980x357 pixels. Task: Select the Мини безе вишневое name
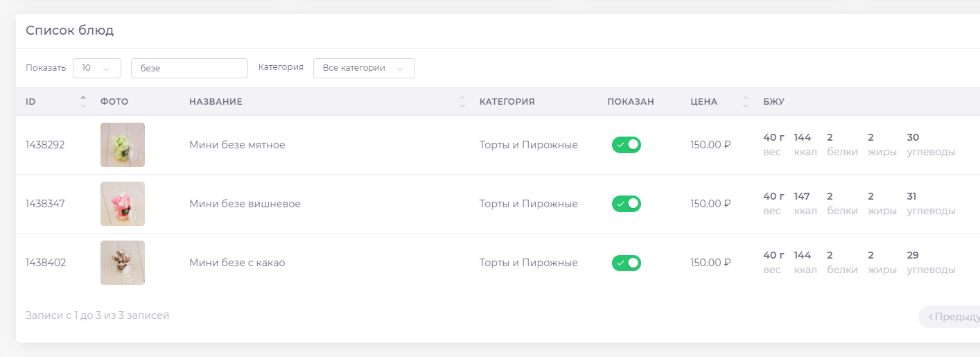245,204
